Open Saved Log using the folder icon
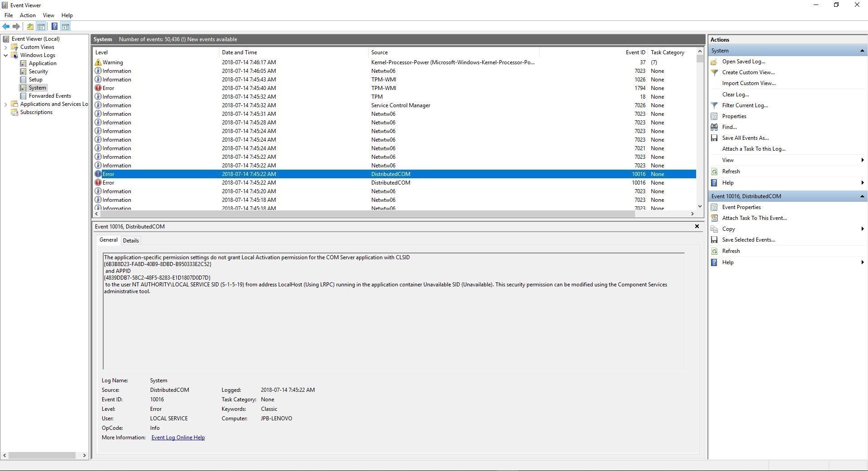Screen dimensions: 868x471 click(715, 62)
